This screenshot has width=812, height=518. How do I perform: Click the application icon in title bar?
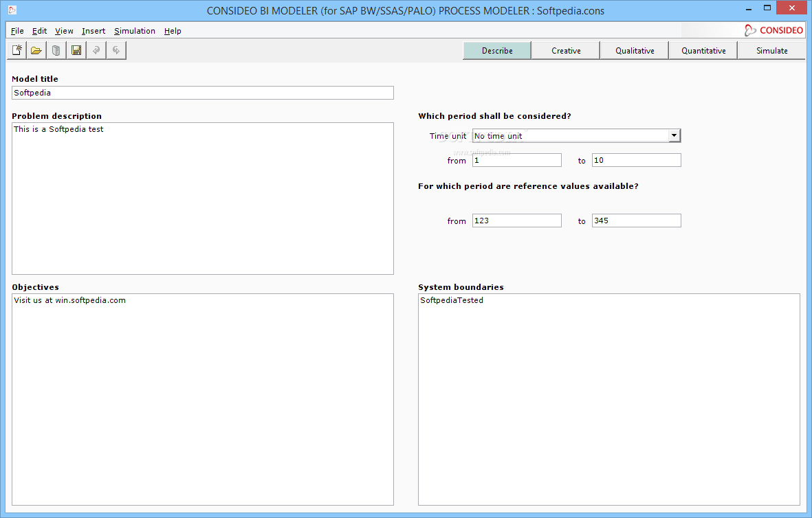(12, 10)
